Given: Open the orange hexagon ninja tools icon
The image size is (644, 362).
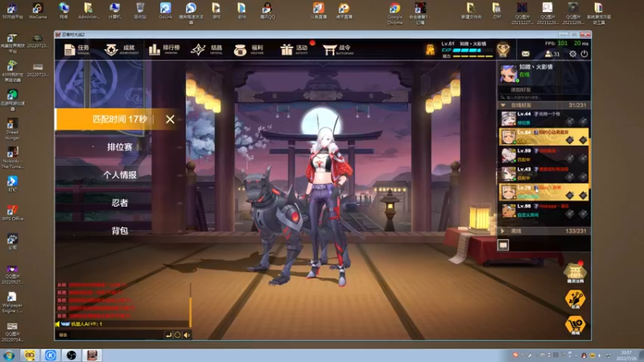Looking at the screenshot, I should click(x=575, y=299).
